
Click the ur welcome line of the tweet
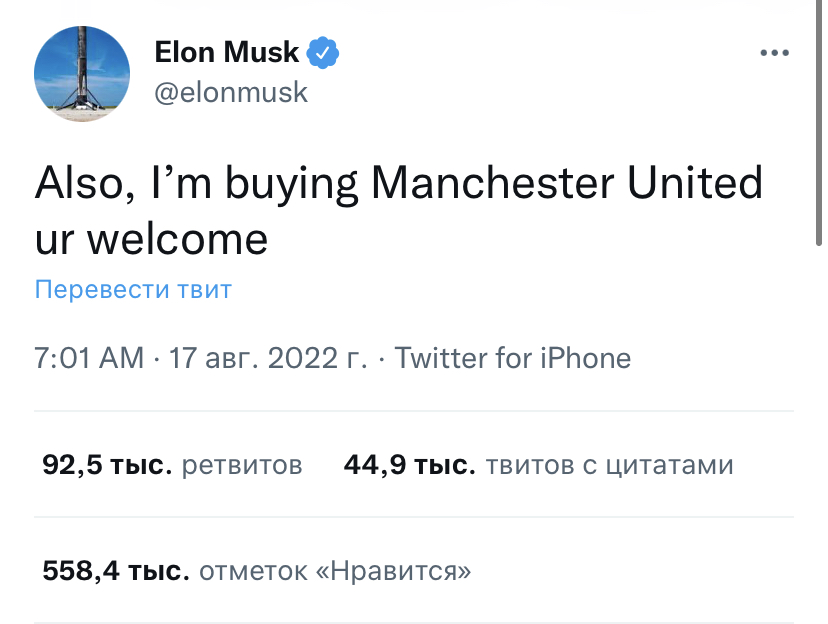tap(151, 238)
